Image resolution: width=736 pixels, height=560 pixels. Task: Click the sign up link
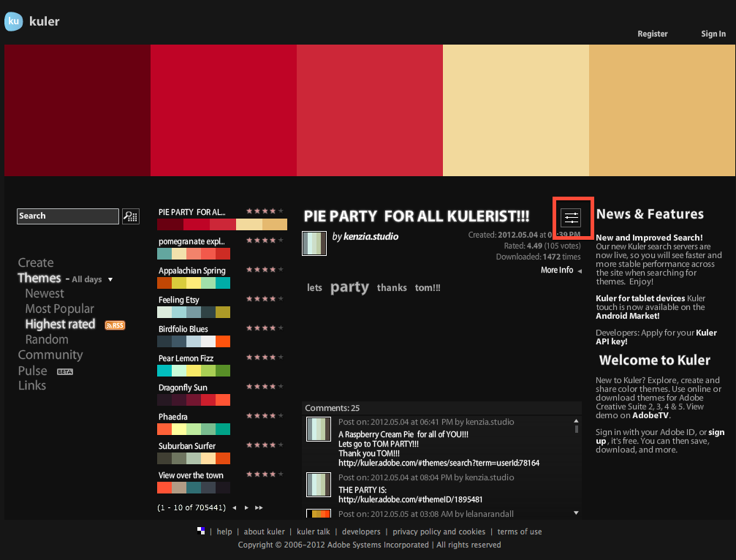coord(660,436)
